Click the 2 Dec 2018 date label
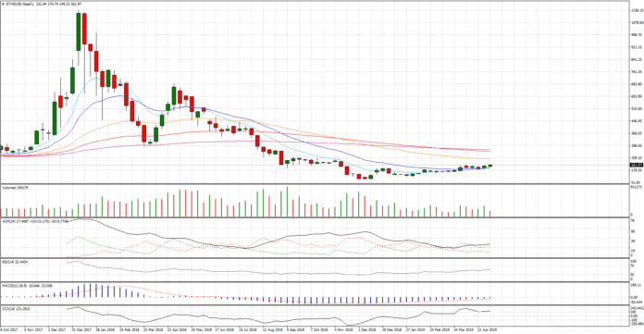Screen dimensions: 644x334 point(367,329)
